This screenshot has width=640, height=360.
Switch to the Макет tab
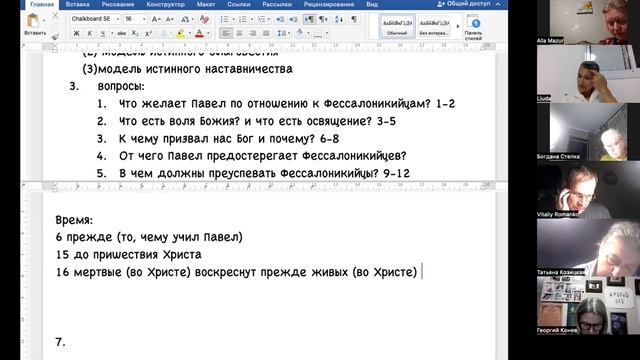coord(206,4)
